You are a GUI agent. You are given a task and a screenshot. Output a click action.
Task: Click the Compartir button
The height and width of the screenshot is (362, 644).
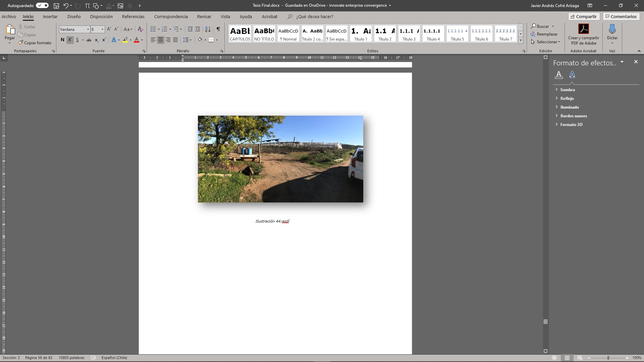(584, 16)
